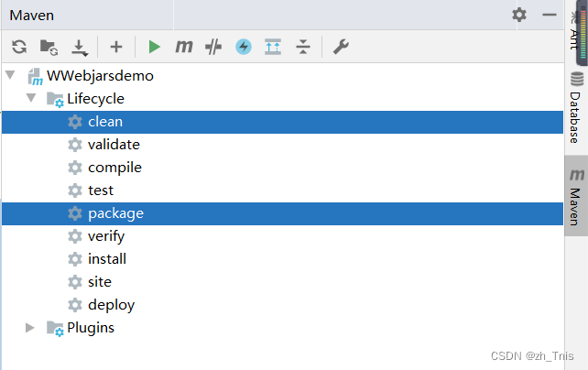Run Maven build with green play icon
Image resolution: width=588 pixels, height=370 pixels.
tap(154, 47)
